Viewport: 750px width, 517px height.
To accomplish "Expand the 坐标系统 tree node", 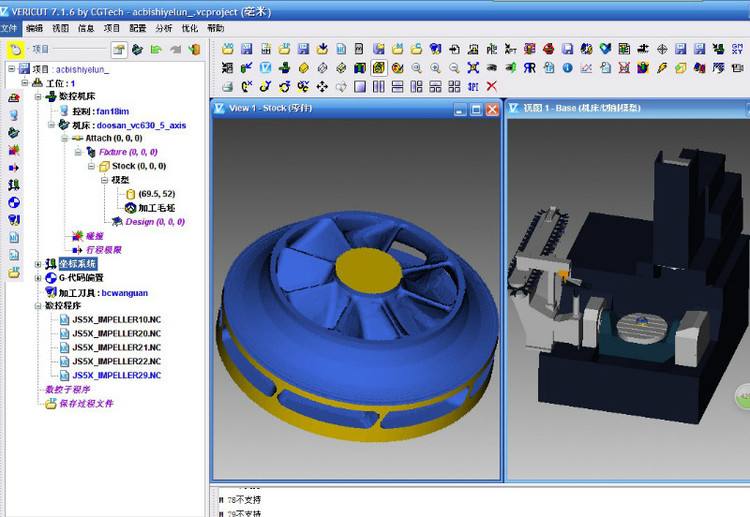I will (38, 264).
